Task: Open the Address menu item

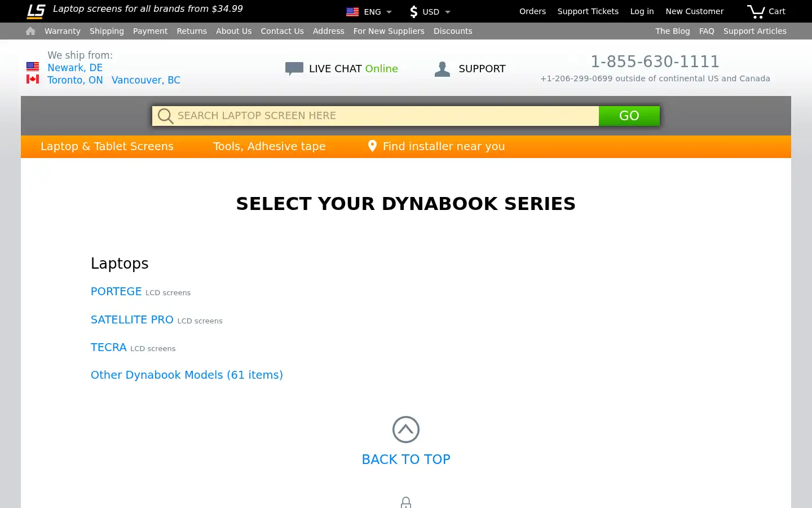Action: tap(329, 31)
